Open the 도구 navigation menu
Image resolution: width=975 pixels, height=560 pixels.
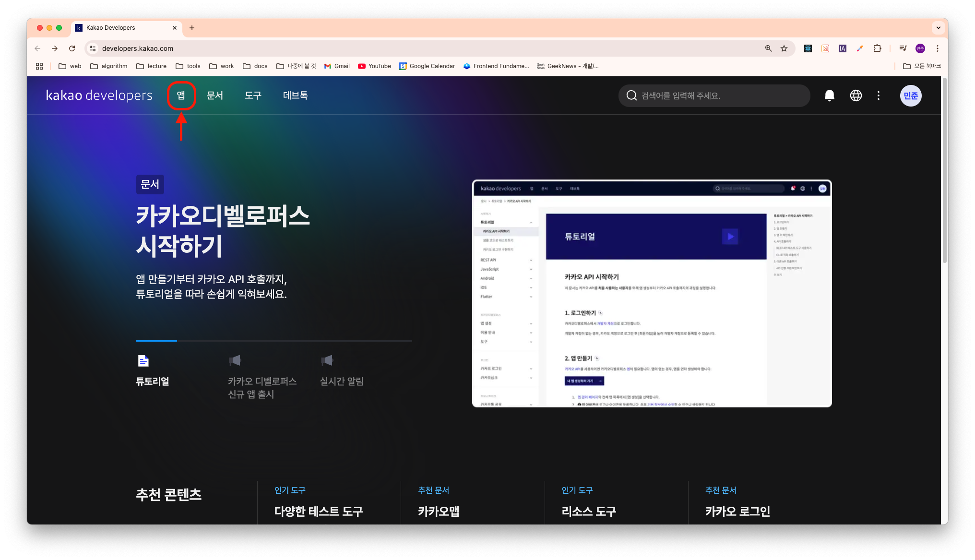pyautogui.click(x=253, y=95)
